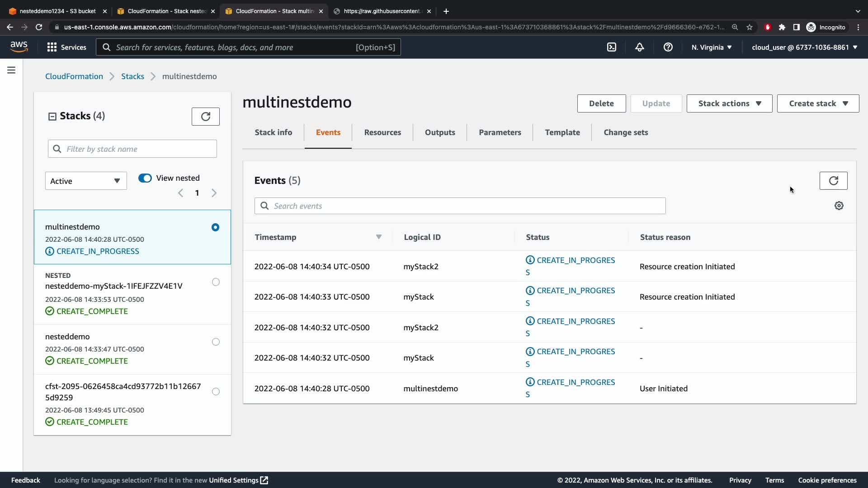Open events table settings gear
This screenshot has width=868, height=488.
[x=839, y=206]
